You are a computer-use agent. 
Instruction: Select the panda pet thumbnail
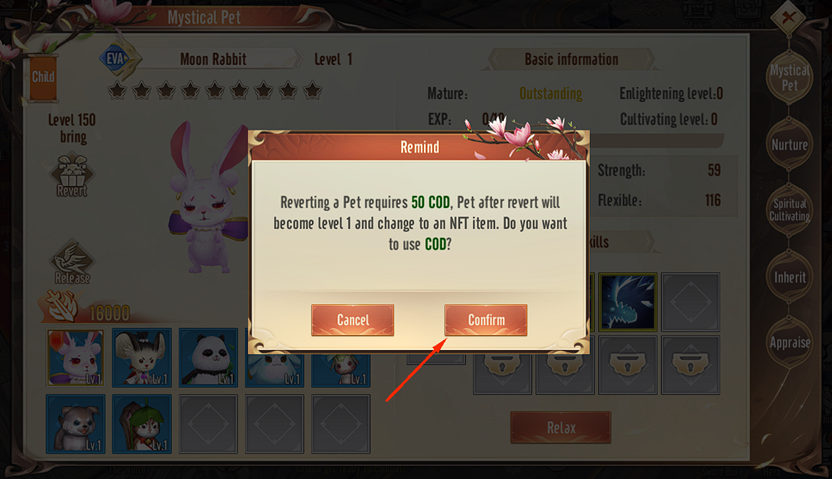pos(208,358)
